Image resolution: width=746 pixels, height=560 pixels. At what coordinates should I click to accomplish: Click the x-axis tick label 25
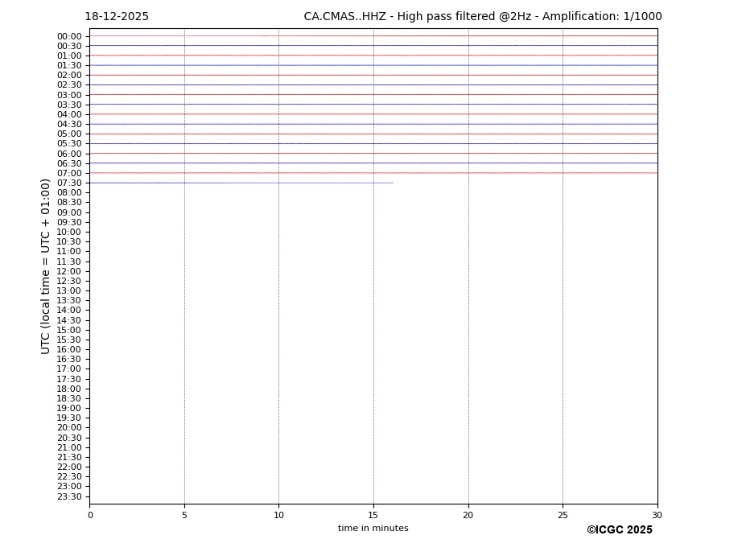pos(563,515)
